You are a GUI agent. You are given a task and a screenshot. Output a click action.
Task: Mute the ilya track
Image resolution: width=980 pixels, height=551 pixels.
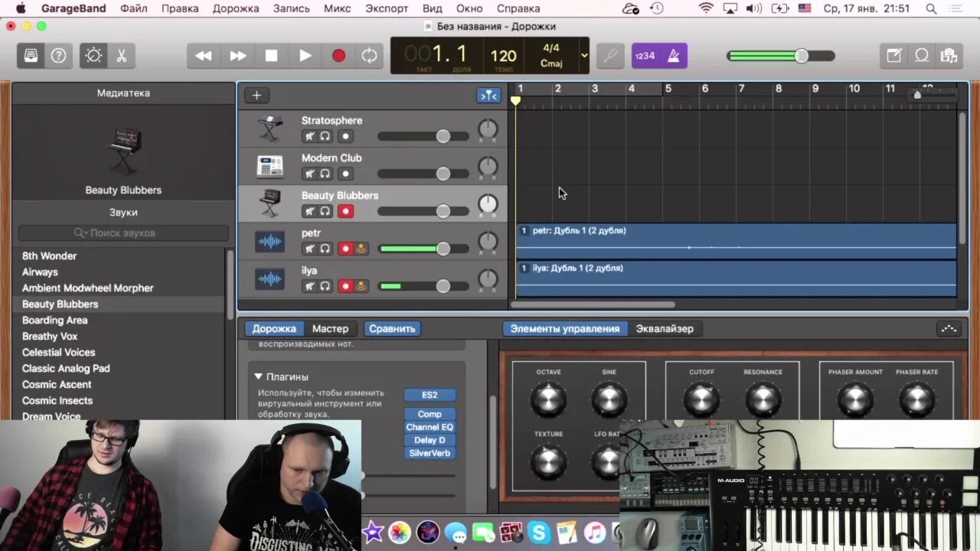click(x=309, y=286)
